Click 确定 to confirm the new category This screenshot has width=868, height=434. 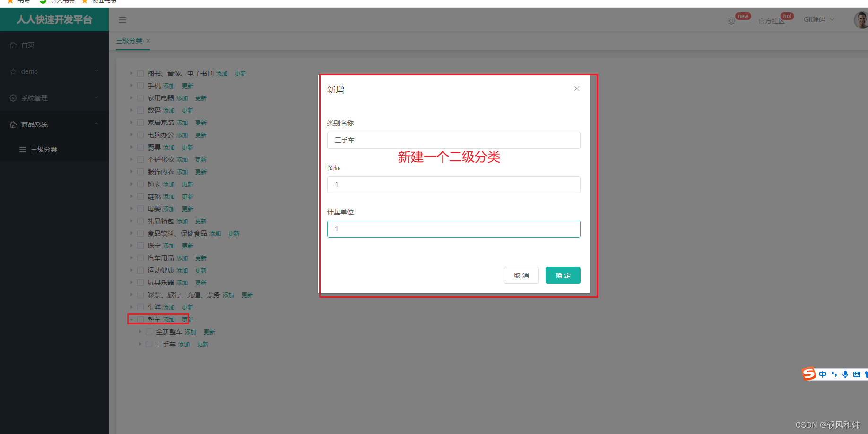click(563, 275)
